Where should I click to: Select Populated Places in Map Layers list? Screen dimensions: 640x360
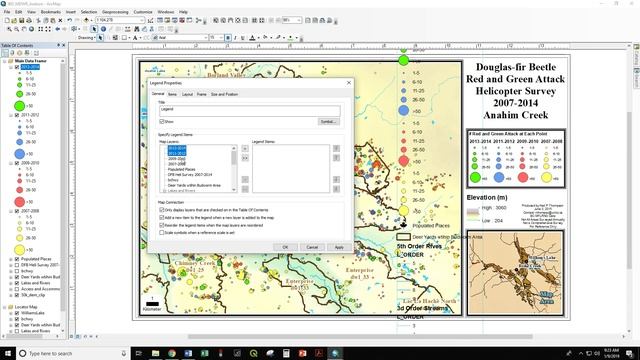pos(181,169)
